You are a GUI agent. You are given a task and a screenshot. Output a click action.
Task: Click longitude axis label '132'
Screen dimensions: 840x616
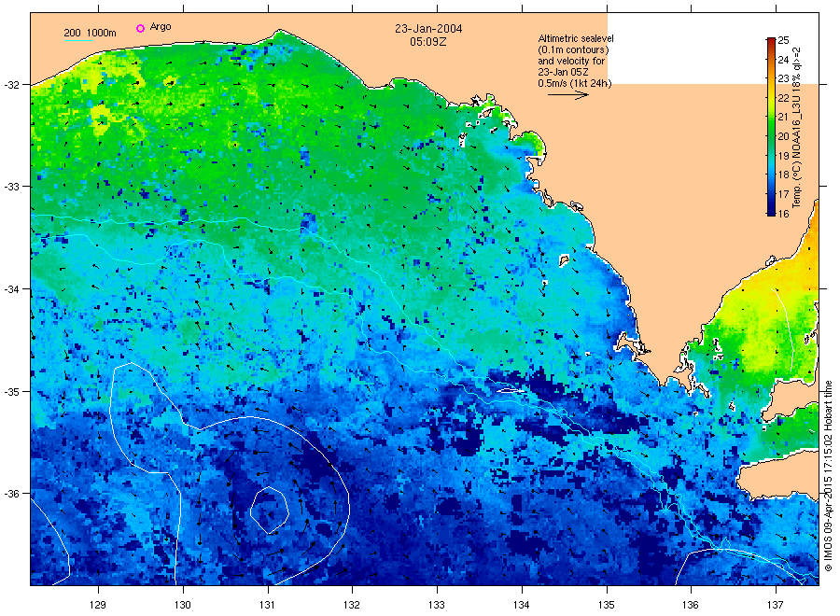[352, 605]
